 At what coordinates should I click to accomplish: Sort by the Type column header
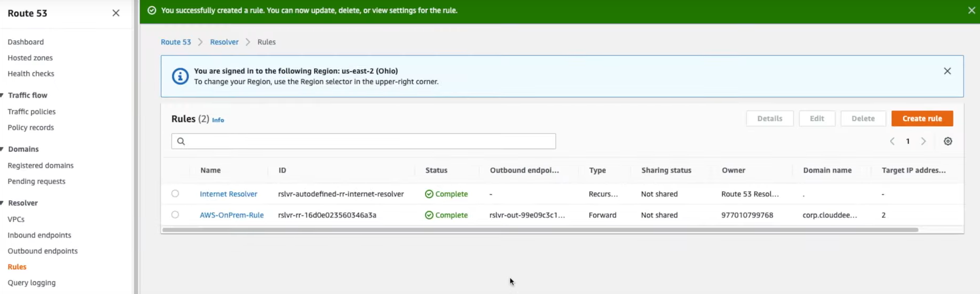[x=597, y=170]
